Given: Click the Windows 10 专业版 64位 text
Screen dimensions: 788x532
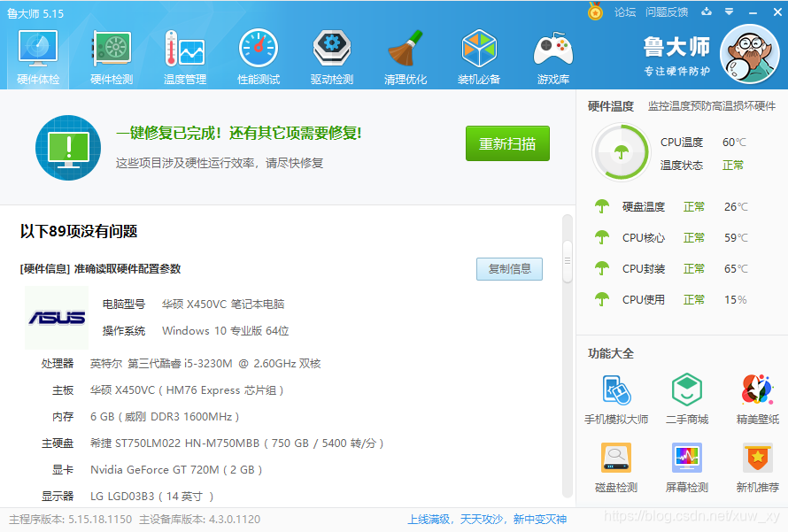Looking at the screenshot, I should pyautogui.click(x=225, y=330).
